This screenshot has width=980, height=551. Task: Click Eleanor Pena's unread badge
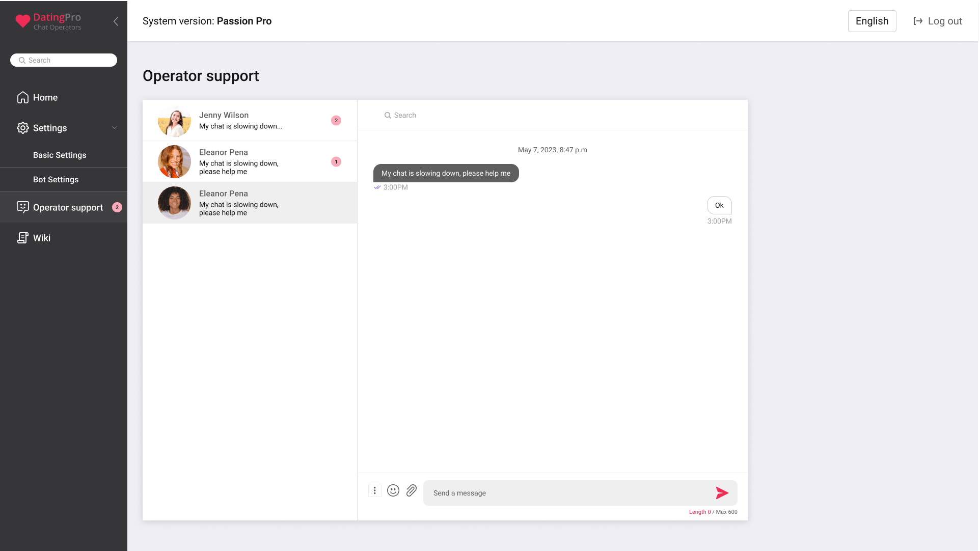(x=336, y=161)
